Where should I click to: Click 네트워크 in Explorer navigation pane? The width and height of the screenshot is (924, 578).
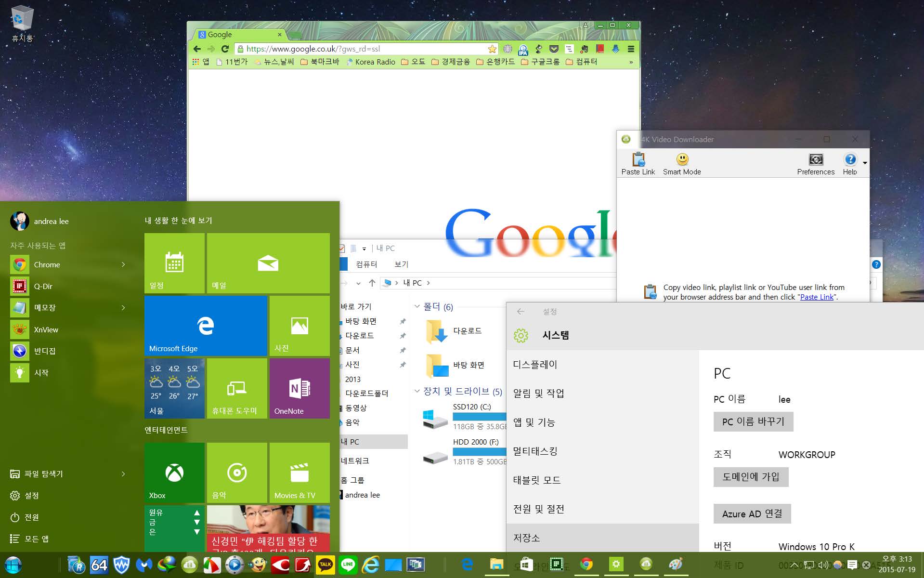355,461
